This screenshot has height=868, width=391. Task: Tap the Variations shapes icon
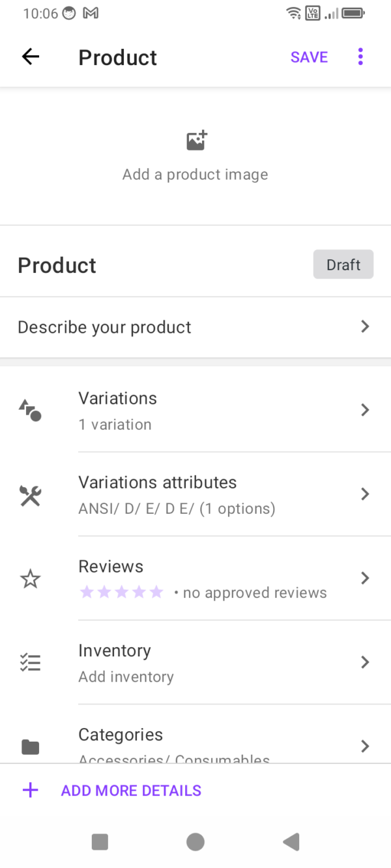coord(30,410)
